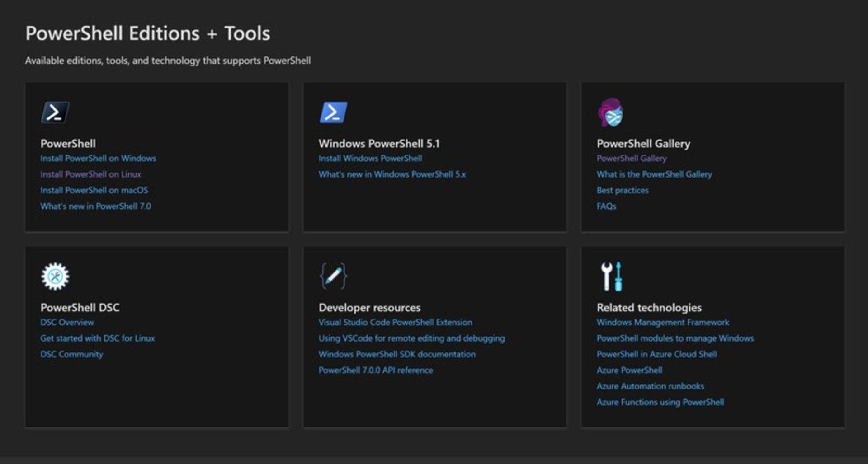
Task: Open Visual Studio Code PowerShell Extension
Action: (x=396, y=322)
